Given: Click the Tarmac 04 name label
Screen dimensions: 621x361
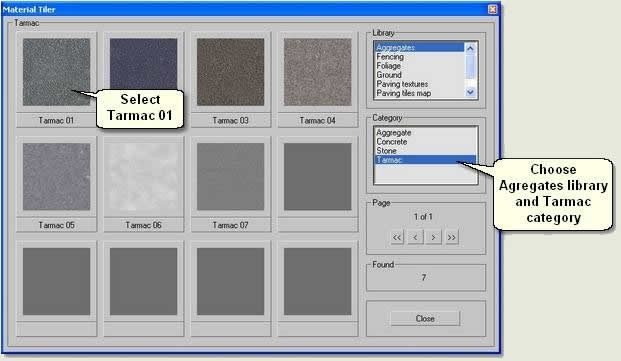Looking at the screenshot, I should point(318,120).
